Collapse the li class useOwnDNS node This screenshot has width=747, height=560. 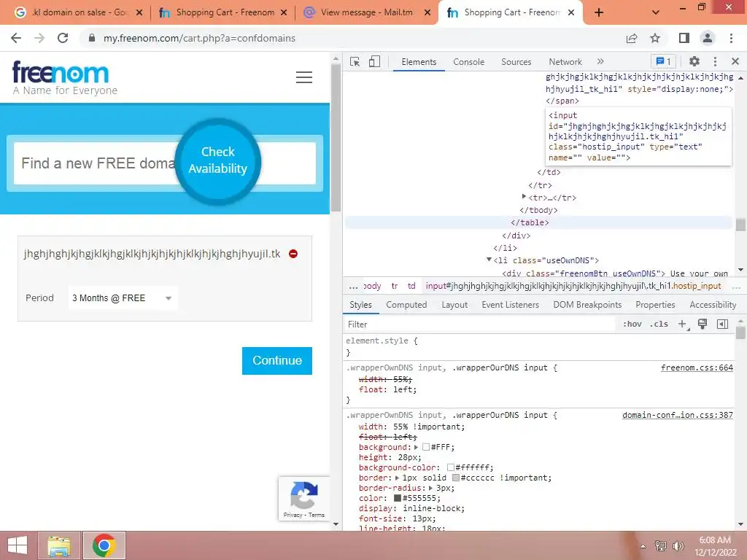(x=489, y=260)
